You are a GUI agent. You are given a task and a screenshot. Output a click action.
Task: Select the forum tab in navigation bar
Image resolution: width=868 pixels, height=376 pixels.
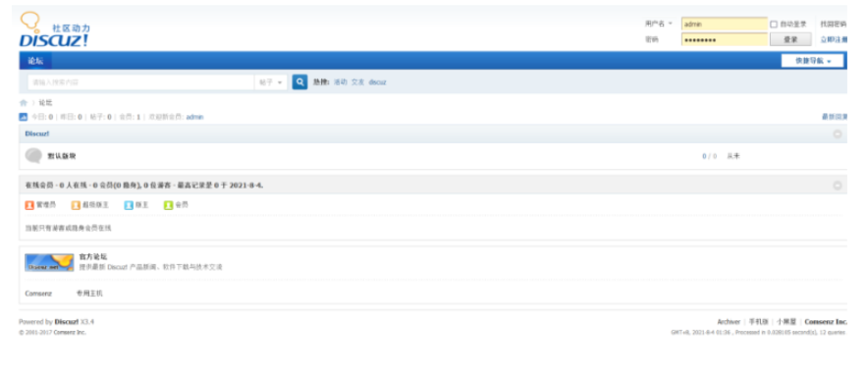pos(35,61)
